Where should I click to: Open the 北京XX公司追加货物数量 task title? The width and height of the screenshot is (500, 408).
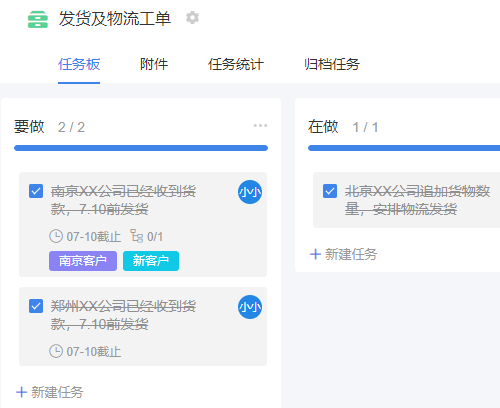417,200
